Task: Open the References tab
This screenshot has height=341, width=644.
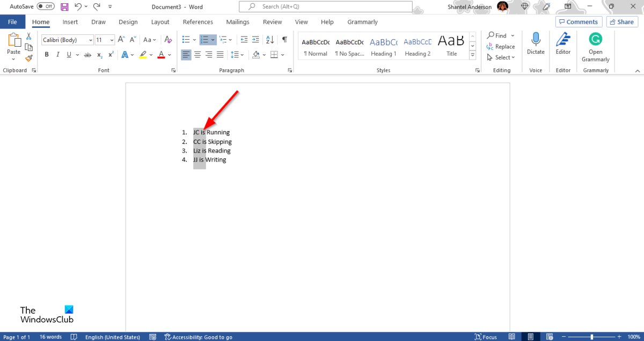Action: pyautogui.click(x=197, y=22)
